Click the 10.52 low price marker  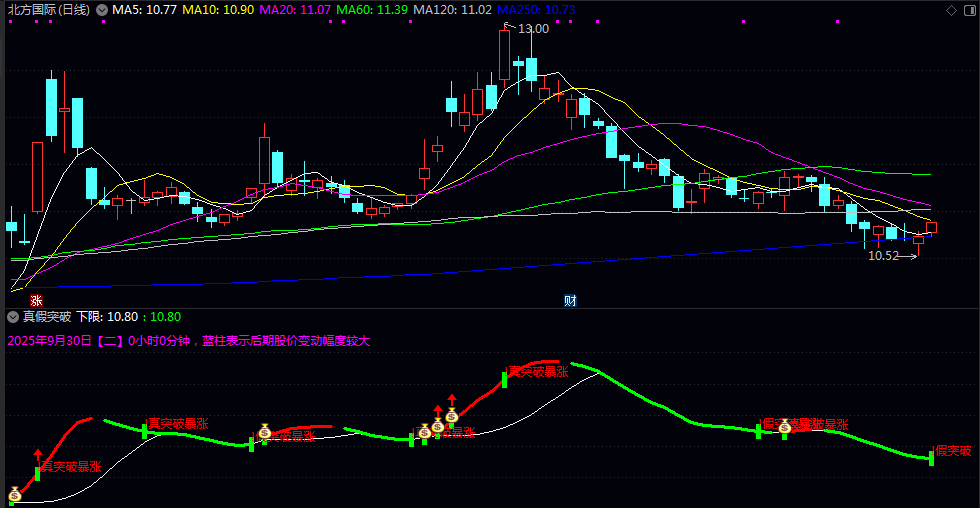pos(883,256)
